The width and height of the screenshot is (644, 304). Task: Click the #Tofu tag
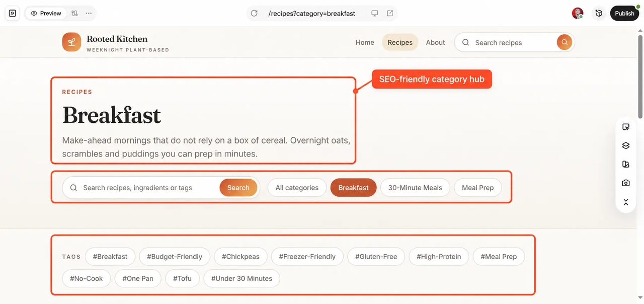point(182,278)
